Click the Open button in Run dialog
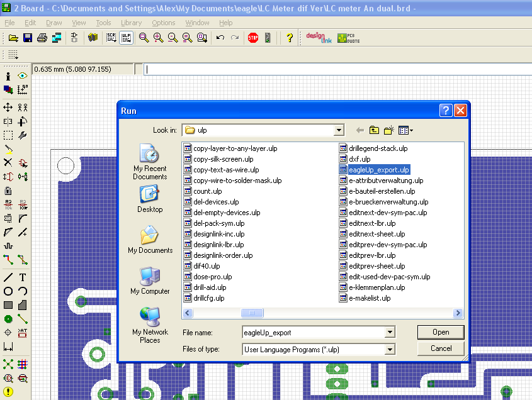Image resolution: width=532 pixels, height=400 pixels. (441, 332)
